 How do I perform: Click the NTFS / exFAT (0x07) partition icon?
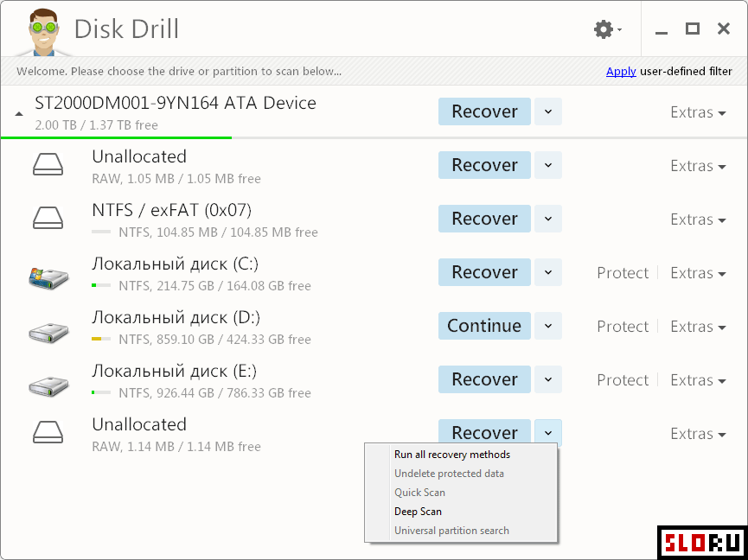tap(48, 219)
